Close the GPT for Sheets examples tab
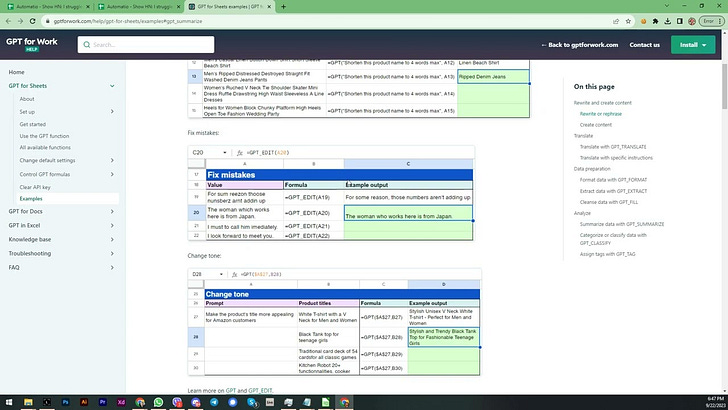Viewport: 728px width, 410px height. pos(269,7)
